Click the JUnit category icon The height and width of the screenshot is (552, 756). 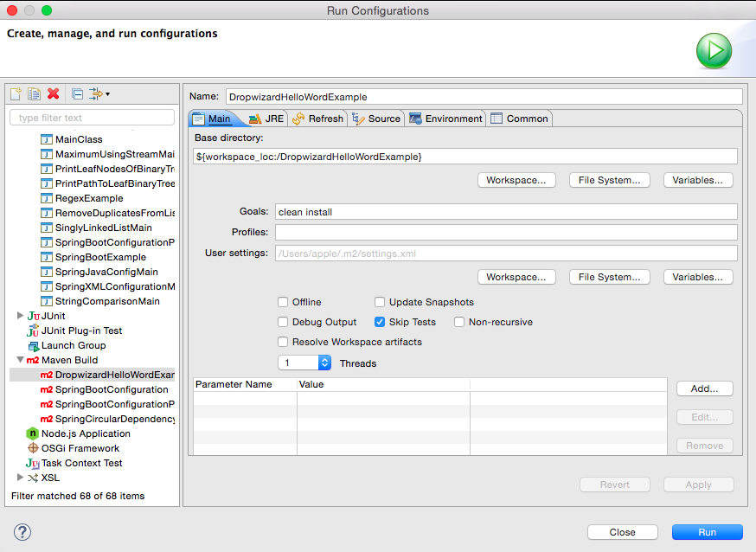click(33, 317)
